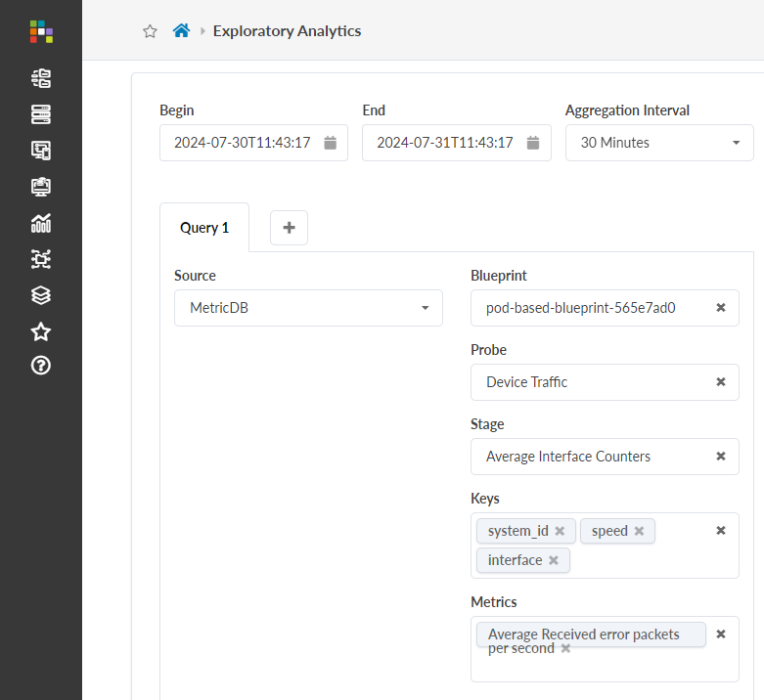Remove the system_id key tag

(560, 531)
